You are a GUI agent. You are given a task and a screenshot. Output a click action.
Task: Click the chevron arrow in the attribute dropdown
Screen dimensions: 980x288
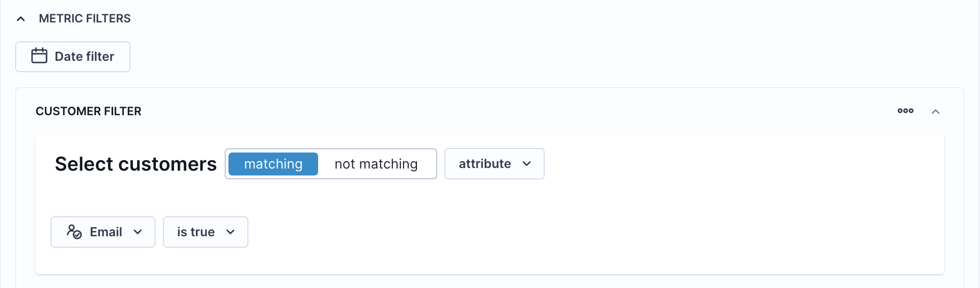coord(527,164)
